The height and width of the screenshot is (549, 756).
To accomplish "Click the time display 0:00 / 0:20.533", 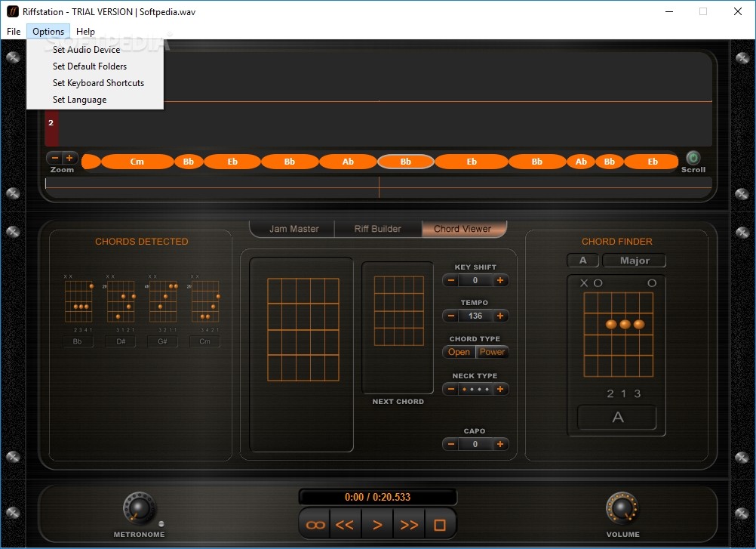I will 377,498.
